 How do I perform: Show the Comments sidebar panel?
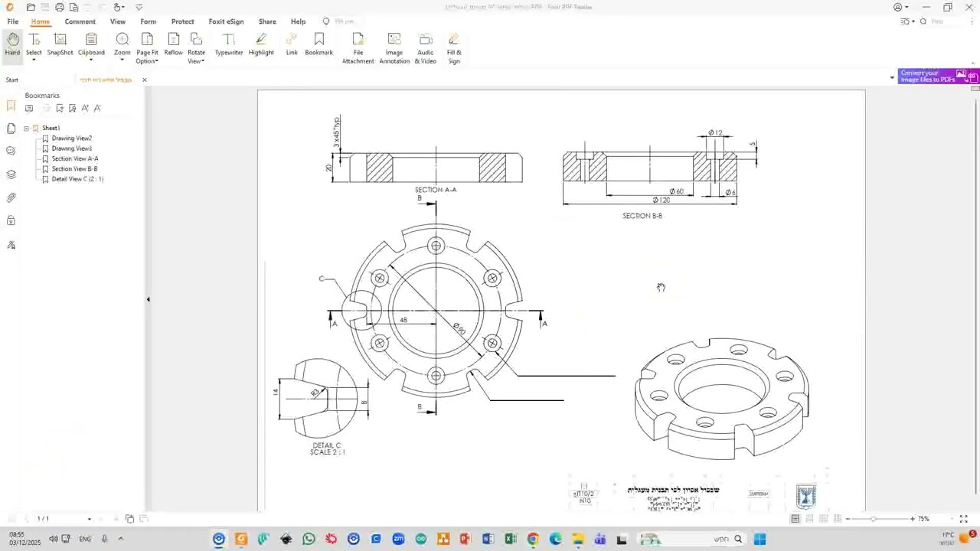click(x=11, y=151)
